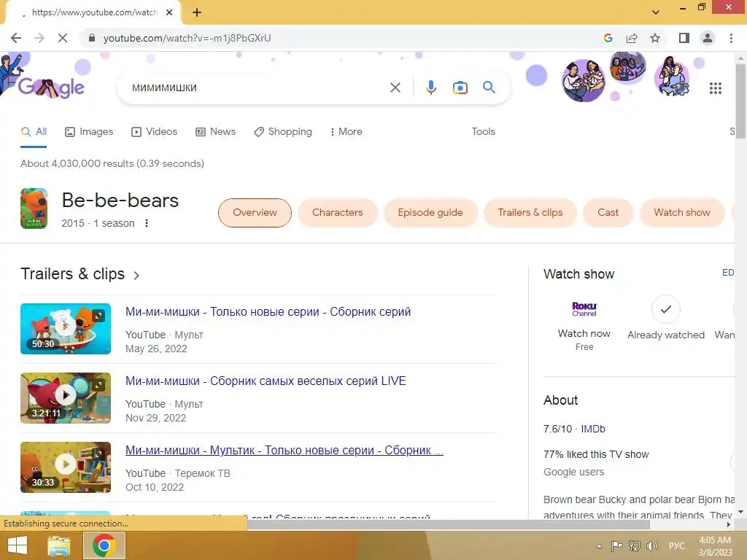The height and width of the screenshot is (560, 747).
Task: Open the Windows Start menu
Action: [x=18, y=545]
